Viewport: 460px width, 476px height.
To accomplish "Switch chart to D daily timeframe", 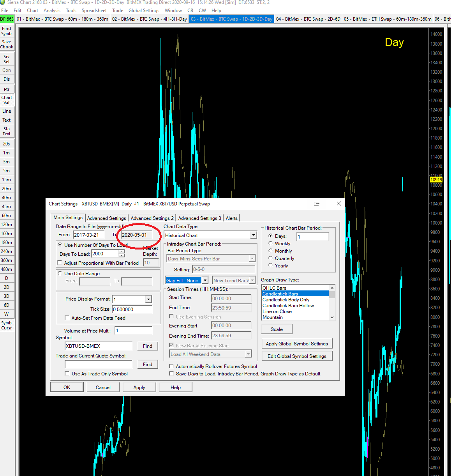I will click(7, 278).
